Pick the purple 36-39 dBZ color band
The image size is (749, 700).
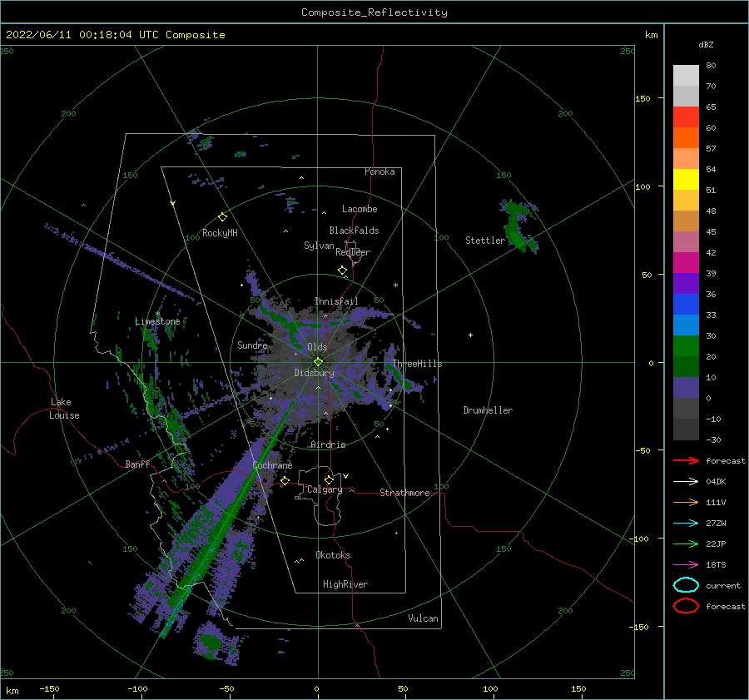coord(686,283)
